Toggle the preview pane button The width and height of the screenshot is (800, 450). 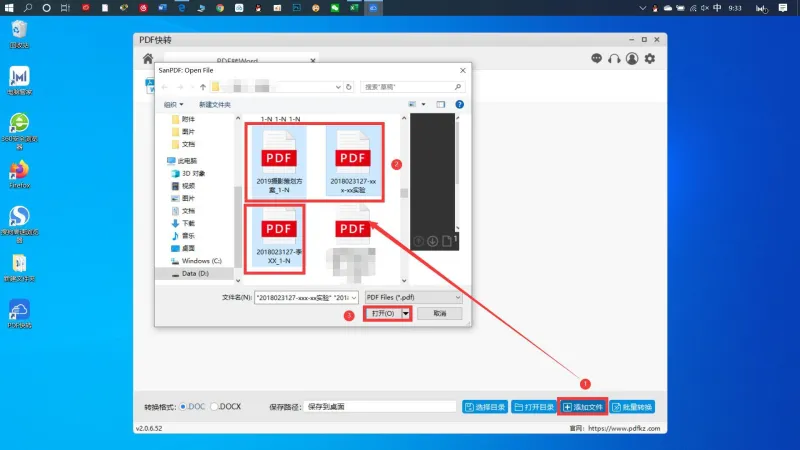pos(440,104)
